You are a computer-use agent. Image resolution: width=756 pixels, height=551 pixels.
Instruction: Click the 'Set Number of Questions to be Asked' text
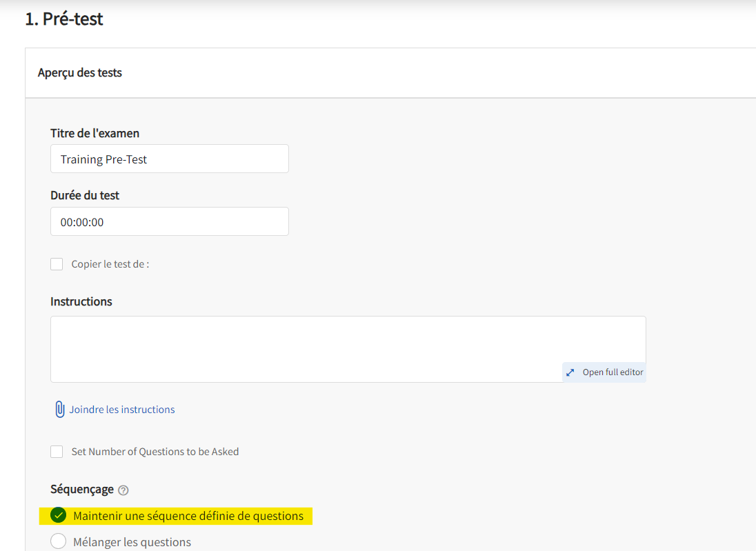tap(155, 452)
